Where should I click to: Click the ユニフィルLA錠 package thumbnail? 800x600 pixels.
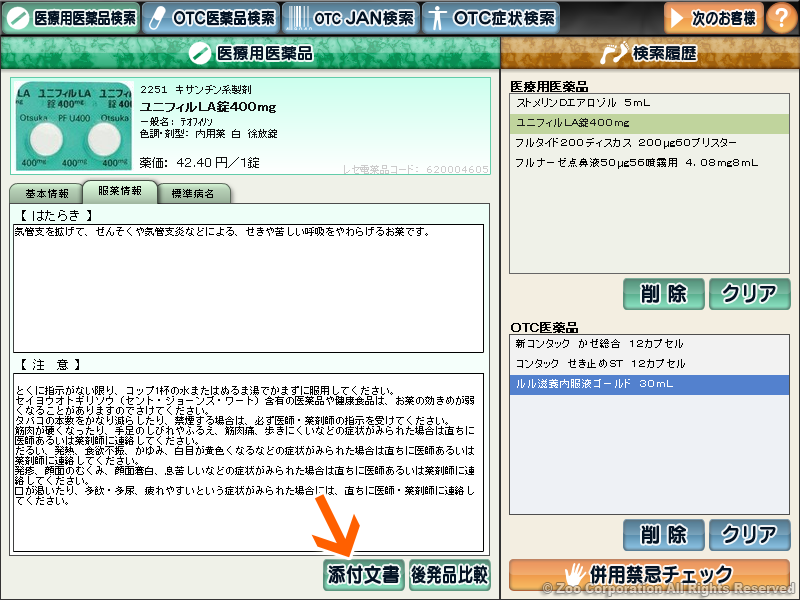[73, 126]
